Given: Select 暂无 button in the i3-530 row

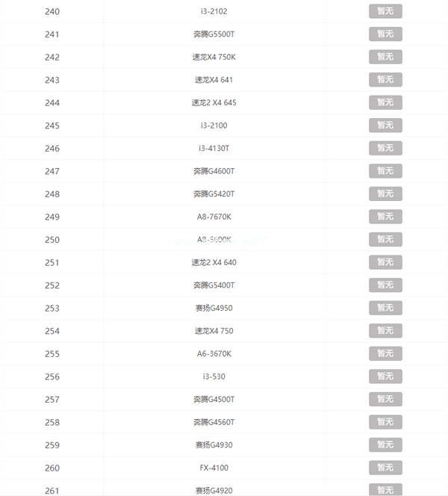Looking at the screenshot, I should [x=385, y=376].
